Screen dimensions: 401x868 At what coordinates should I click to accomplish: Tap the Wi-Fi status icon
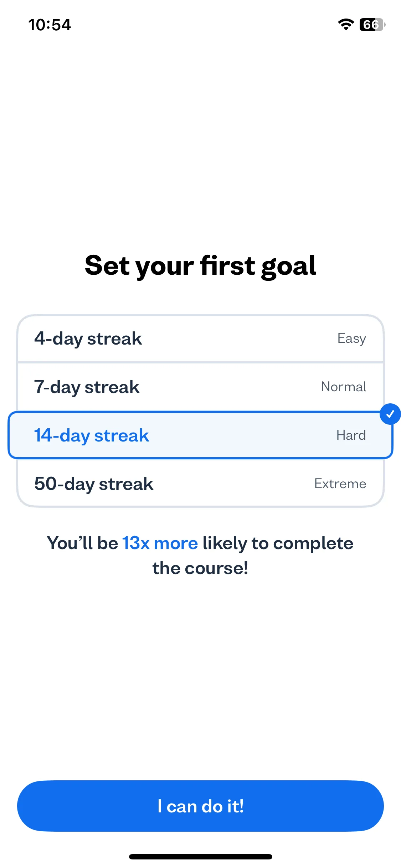tap(346, 25)
